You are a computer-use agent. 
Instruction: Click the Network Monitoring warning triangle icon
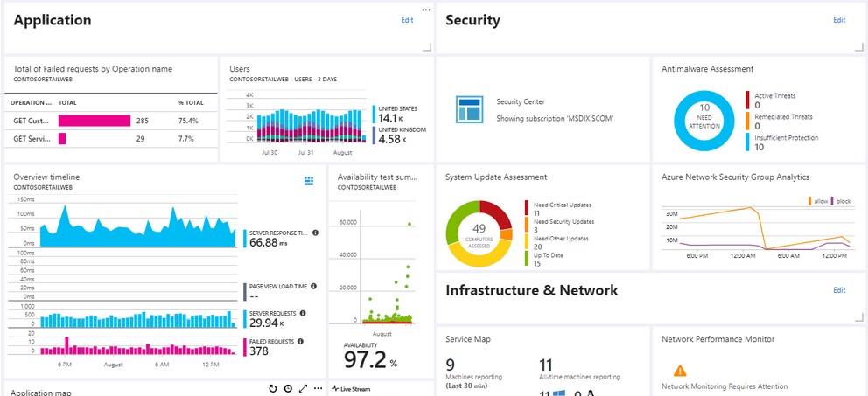(x=681, y=370)
